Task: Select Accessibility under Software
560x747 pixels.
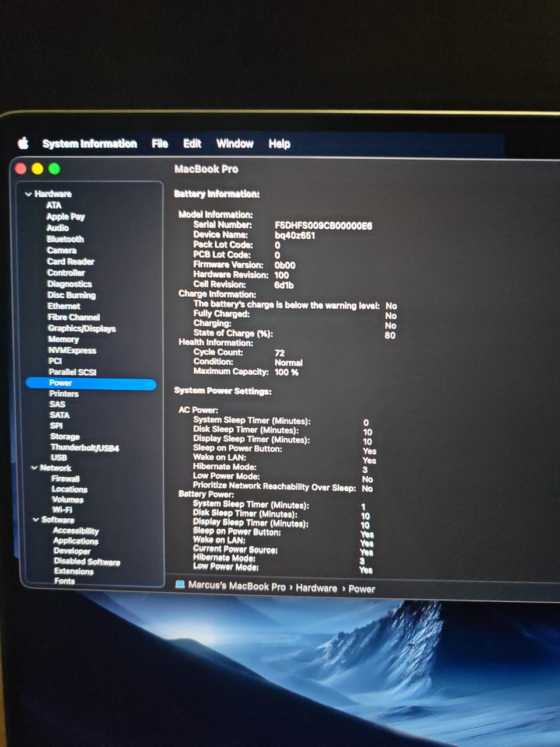Action: pos(76,530)
